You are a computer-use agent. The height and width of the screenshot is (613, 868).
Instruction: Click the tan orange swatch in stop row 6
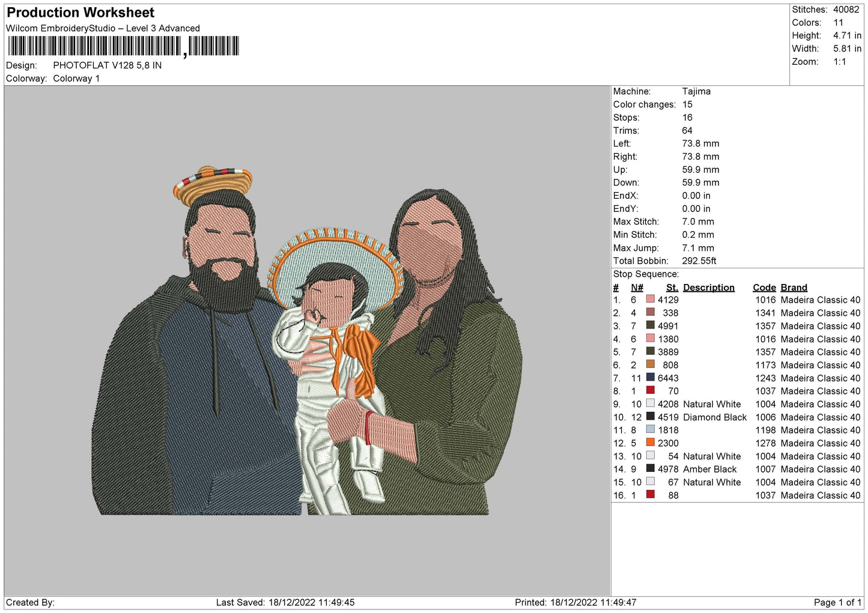(x=650, y=364)
